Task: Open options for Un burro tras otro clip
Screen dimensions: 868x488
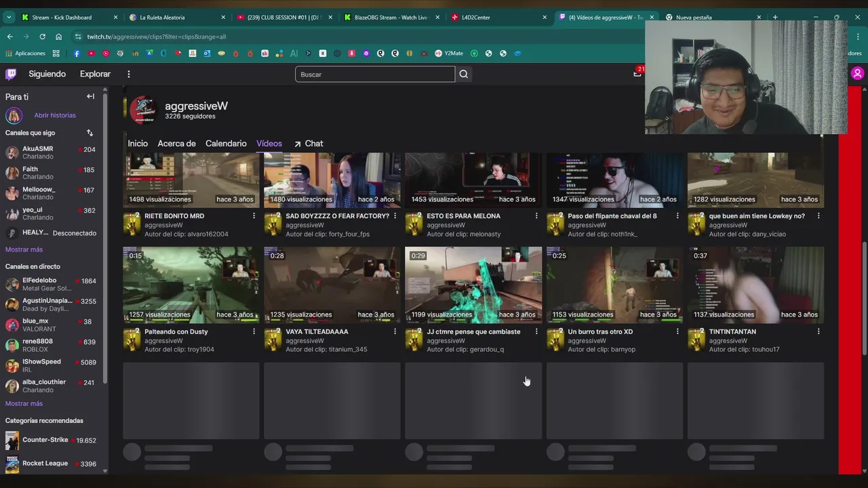Action: pyautogui.click(x=677, y=331)
